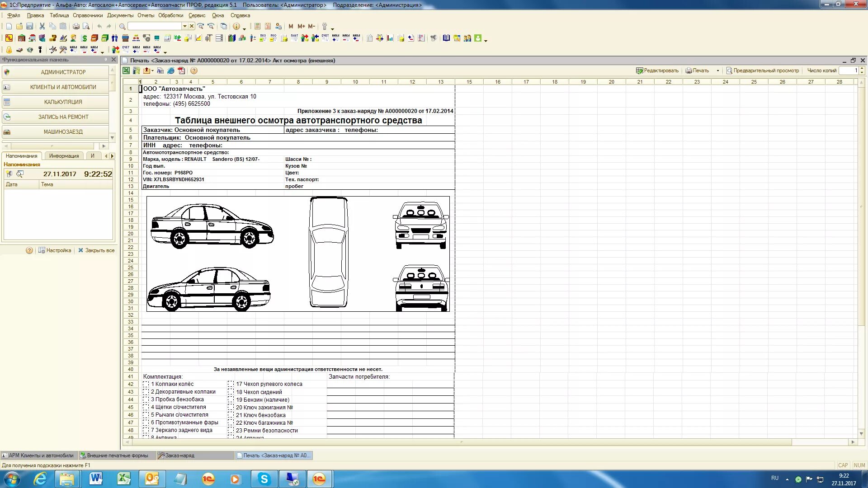Click the M+ memory button
The width and height of the screenshot is (868, 488).
301,26
